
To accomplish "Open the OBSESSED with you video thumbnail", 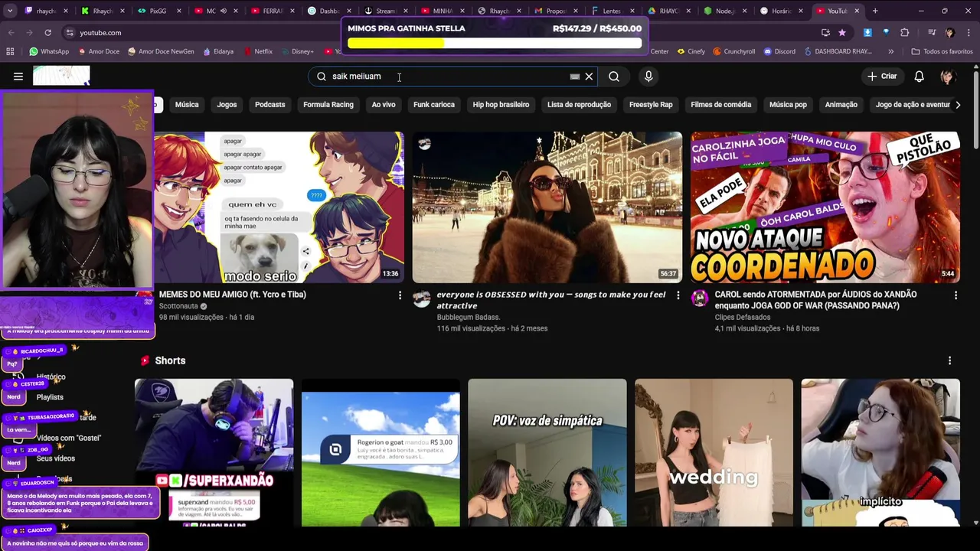I will 547,207.
